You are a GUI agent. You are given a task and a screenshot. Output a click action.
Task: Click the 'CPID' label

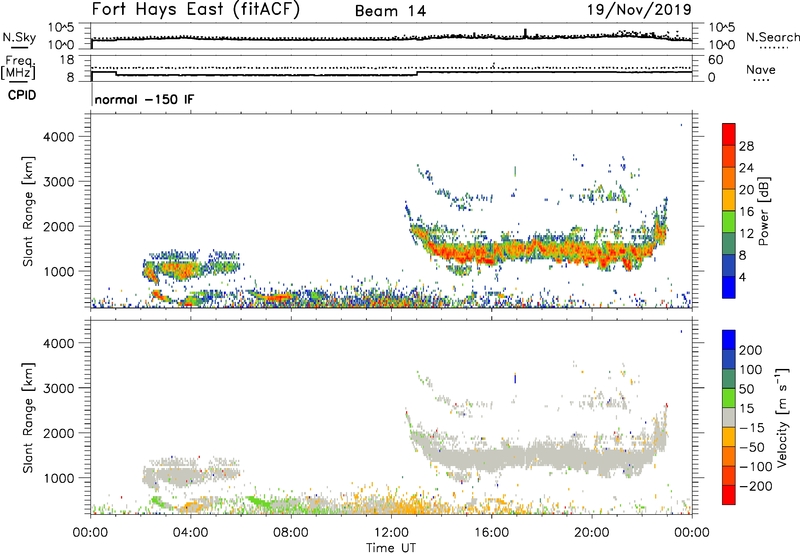(22, 95)
